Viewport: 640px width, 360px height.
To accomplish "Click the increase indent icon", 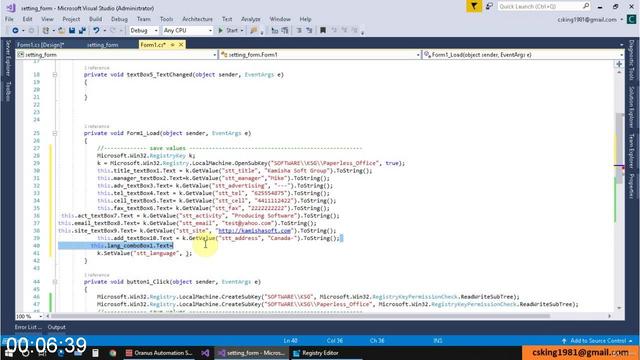I will click(309, 31).
